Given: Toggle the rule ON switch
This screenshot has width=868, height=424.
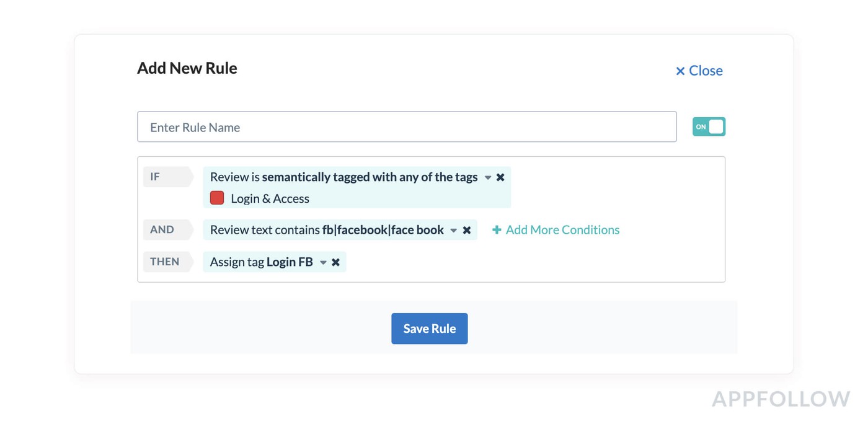Looking at the screenshot, I should click(x=709, y=127).
